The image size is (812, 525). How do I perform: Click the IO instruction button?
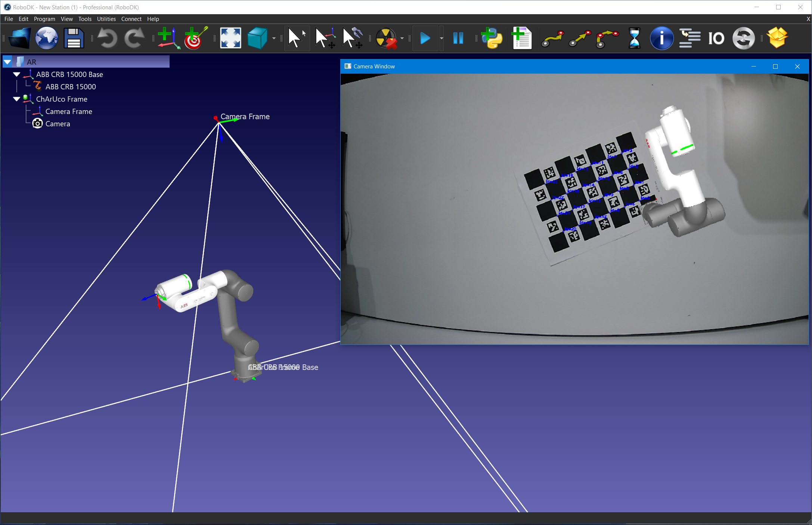pos(716,38)
